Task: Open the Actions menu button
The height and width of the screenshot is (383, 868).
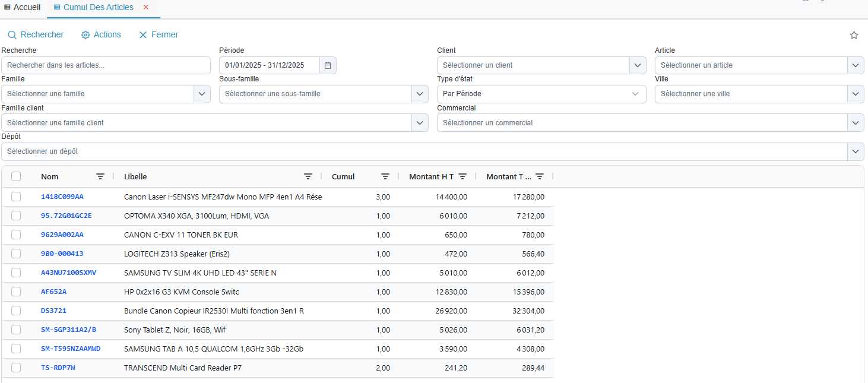Action: [101, 35]
